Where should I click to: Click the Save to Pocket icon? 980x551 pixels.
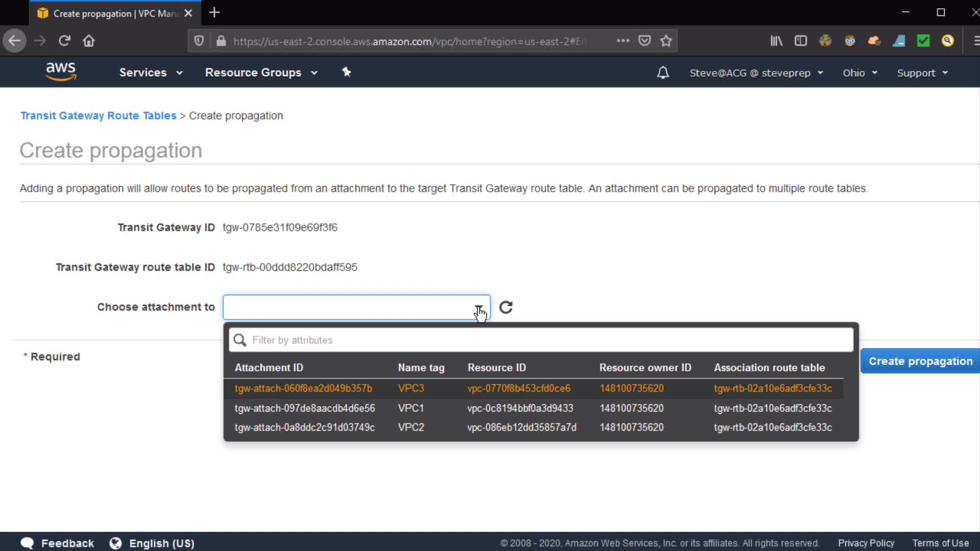coord(645,41)
